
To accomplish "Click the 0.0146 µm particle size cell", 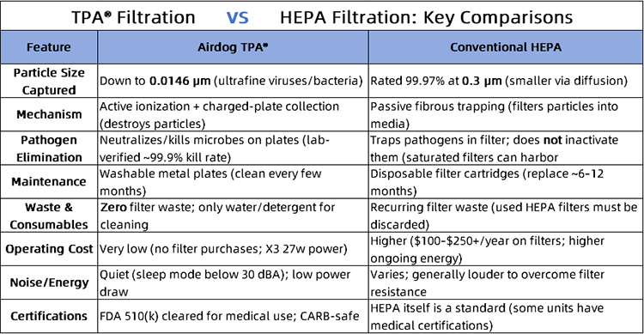I will point(233,81).
